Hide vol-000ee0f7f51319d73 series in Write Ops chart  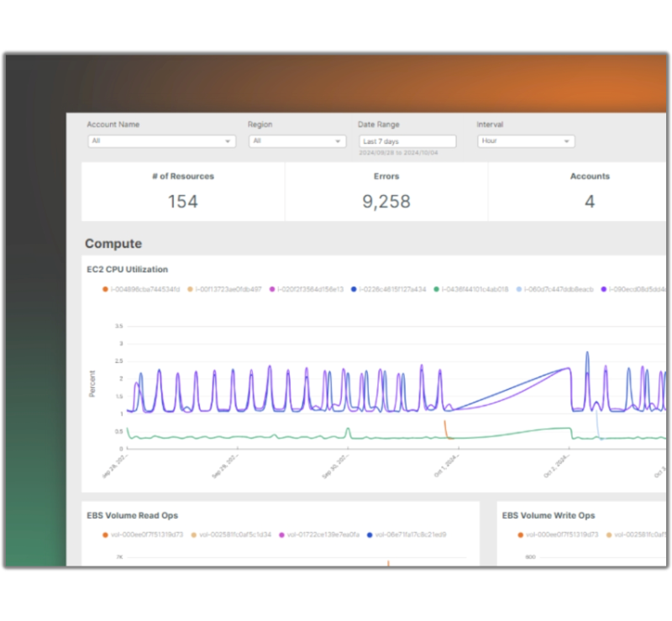click(x=519, y=534)
